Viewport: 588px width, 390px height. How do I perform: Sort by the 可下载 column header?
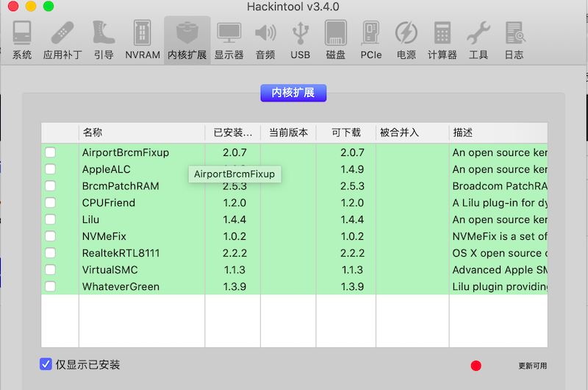(x=345, y=132)
